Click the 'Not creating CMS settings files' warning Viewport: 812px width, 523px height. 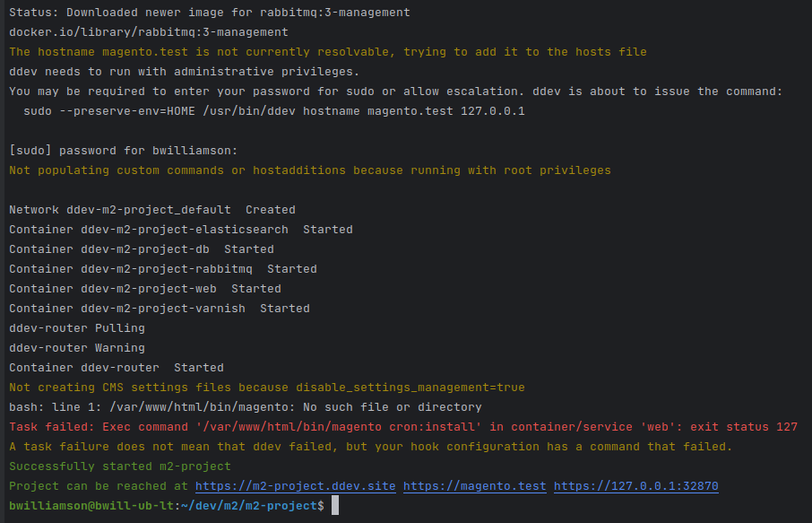pos(267,388)
